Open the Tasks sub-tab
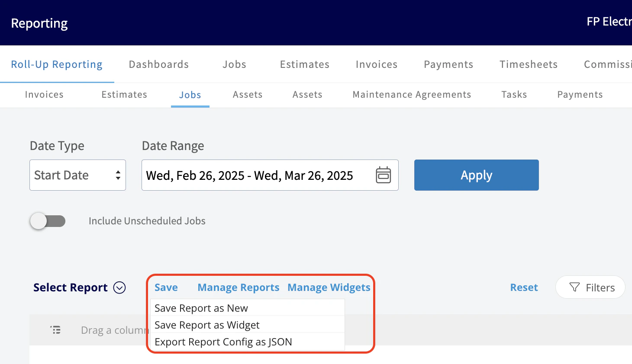Viewport: 632px width, 364px height. (x=514, y=95)
